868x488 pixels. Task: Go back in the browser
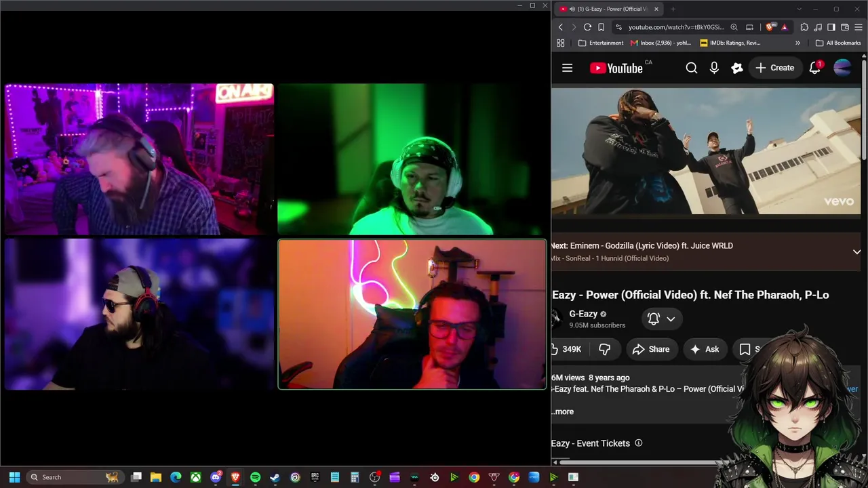[560, 27]
